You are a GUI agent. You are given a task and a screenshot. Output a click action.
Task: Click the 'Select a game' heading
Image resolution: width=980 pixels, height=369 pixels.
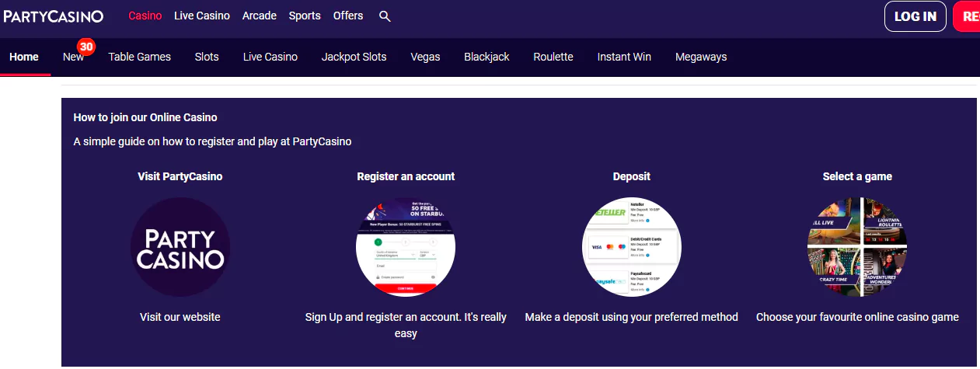[857, 176]
